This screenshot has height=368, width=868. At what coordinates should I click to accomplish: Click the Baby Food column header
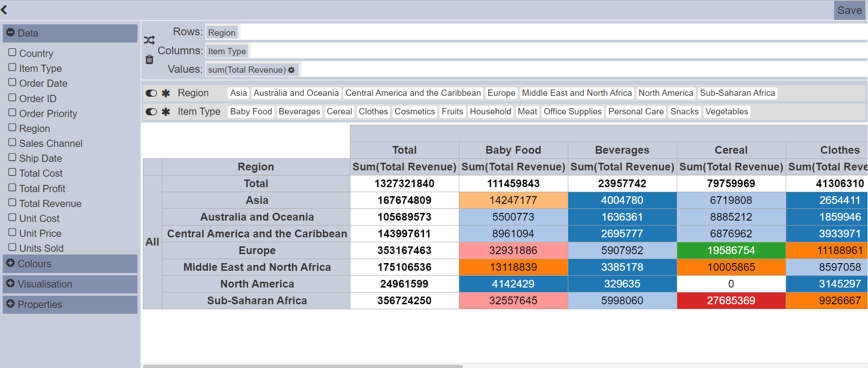pyautogui.click(x=513, y=150)
